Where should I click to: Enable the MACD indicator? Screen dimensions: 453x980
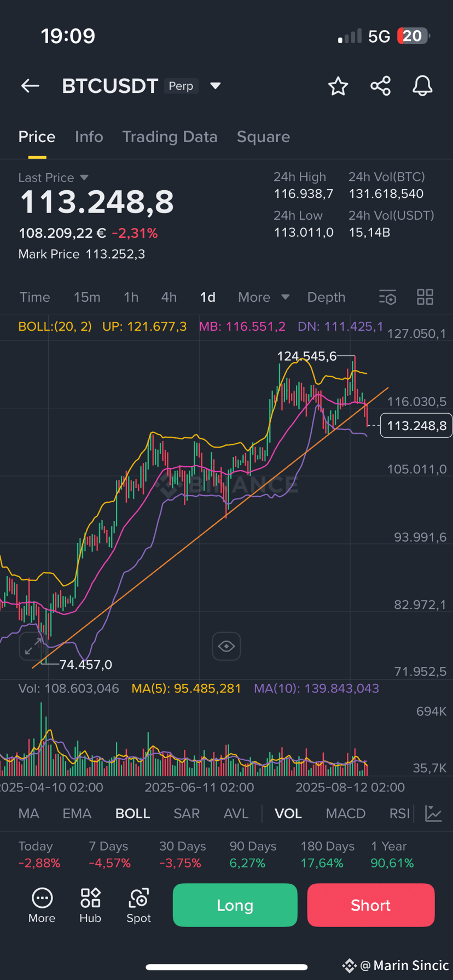pyautogui.click(x=346, y=813)
